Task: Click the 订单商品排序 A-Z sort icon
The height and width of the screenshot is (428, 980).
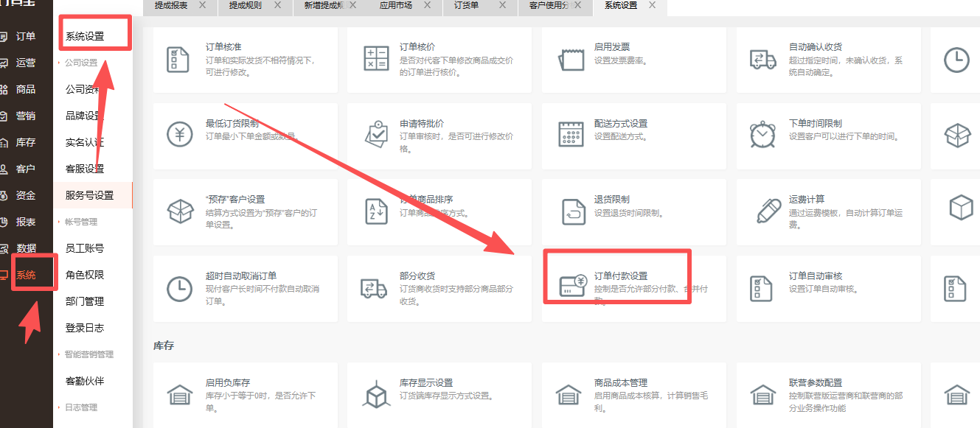Action: tap(377, 211)
